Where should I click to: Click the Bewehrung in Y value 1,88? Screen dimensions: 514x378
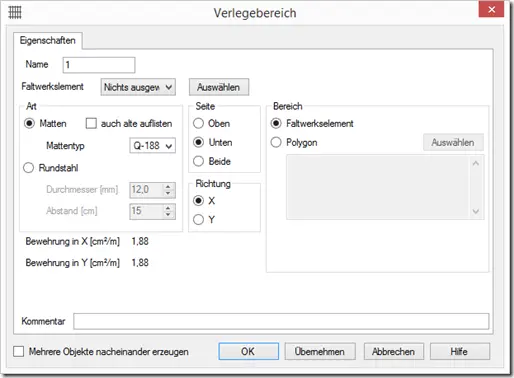[140, 263]
